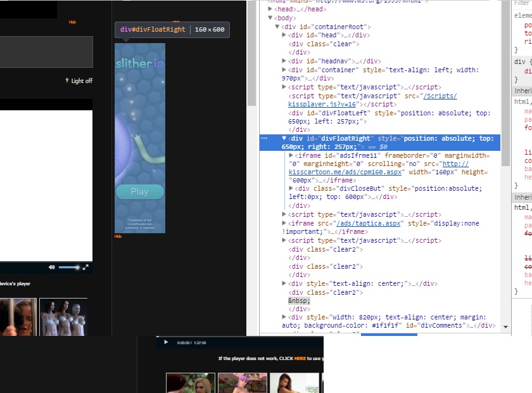Screen dimensions: 532x393
Task: Expand the headnav div node
Action: click(x=284, y=61)
